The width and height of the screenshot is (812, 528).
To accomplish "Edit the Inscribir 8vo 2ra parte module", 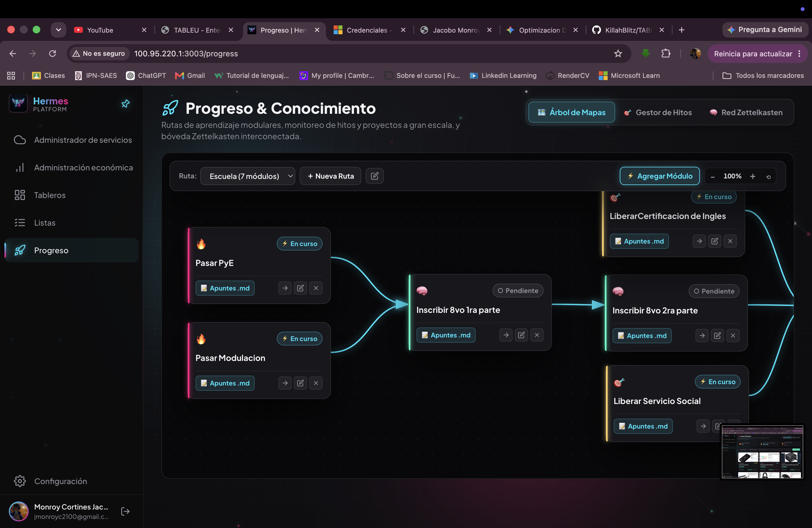I will [717, 336].
